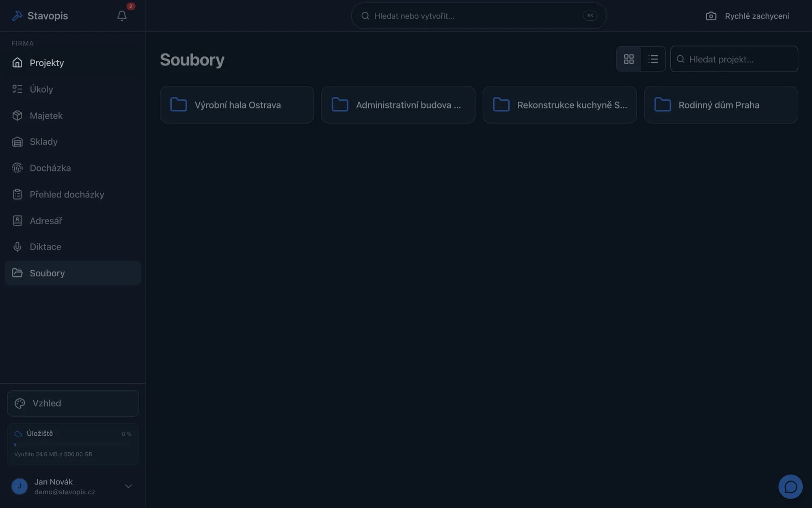The height and width of the screenshot is (508, 812).
Task: Open the Rodinný dům Praha folder
Action: click(x=721, y=104)
